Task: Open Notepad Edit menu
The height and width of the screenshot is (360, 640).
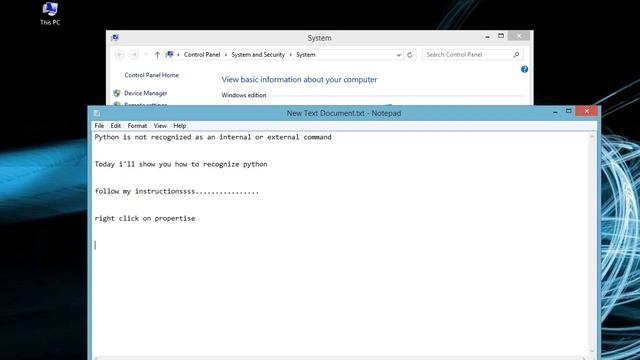Action: tap(116, 126)
